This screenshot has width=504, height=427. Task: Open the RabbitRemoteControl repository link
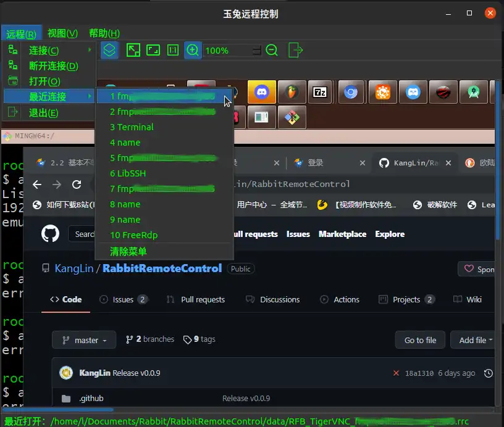162,268
